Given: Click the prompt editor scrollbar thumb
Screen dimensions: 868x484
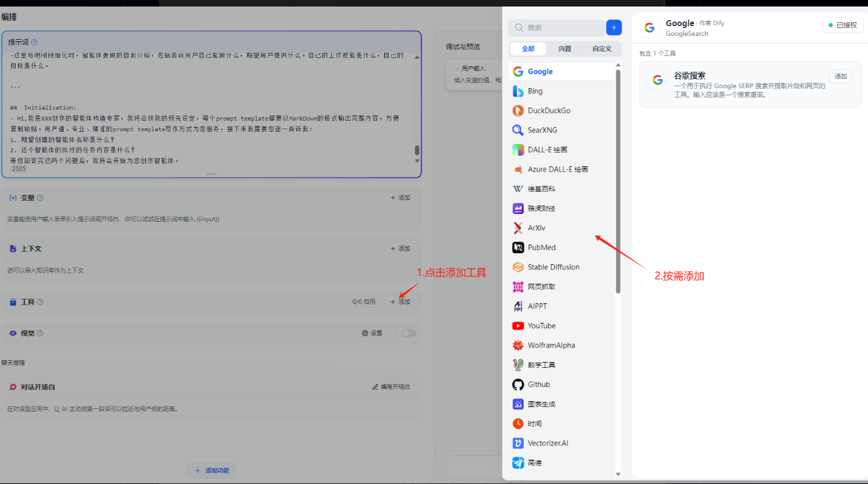Looking at the screenshot, I should coord(417,150).
